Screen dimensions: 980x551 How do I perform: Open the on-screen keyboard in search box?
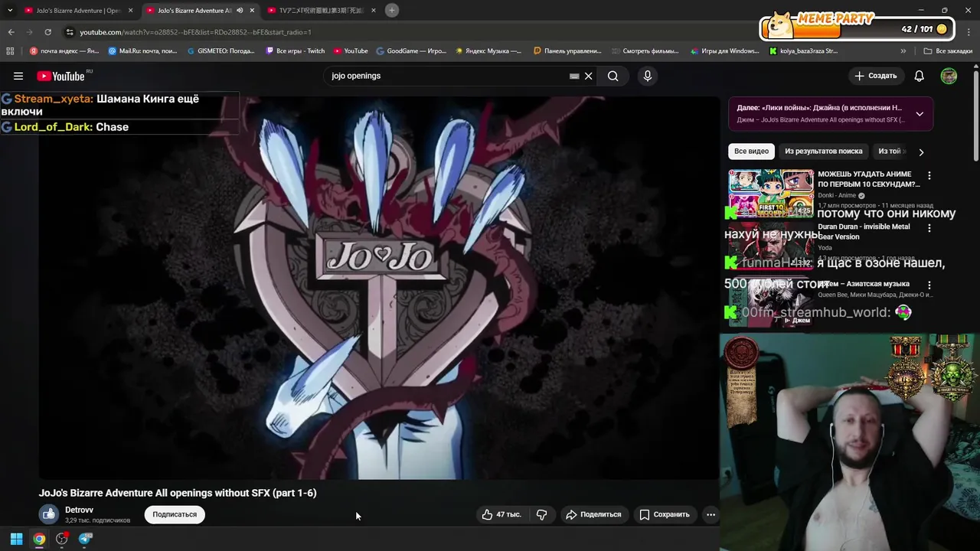pyautogui.click(x=574, y=76)
